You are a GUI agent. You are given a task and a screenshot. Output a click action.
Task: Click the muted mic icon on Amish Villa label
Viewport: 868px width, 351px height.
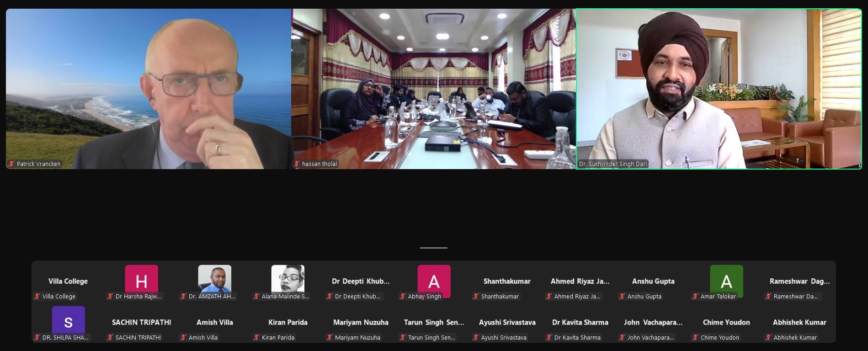(183, 337)
